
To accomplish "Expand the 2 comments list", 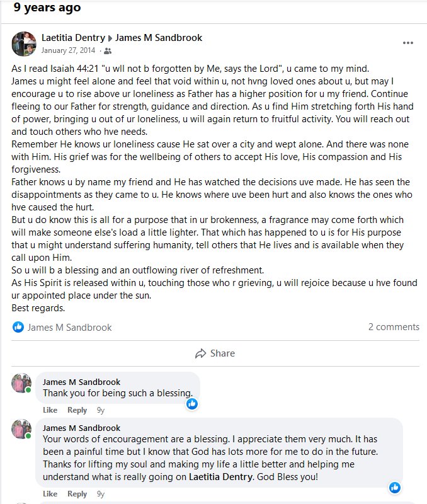I will (394, 327).
